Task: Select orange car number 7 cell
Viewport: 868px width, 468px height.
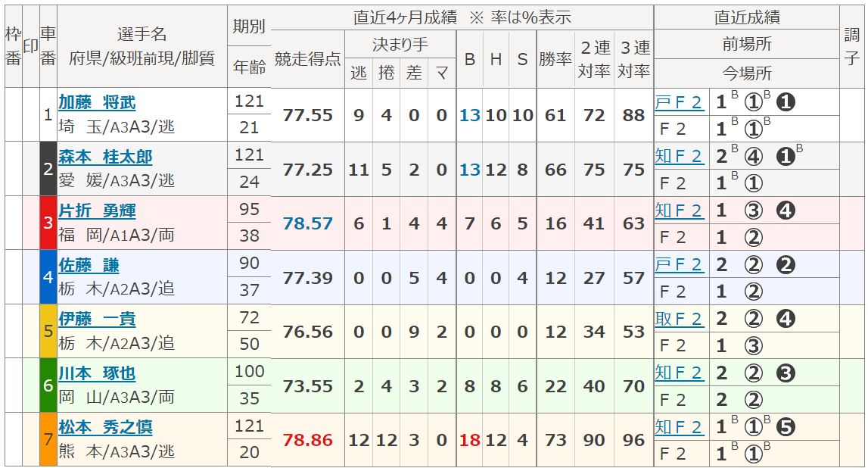Action: (48, 439)
